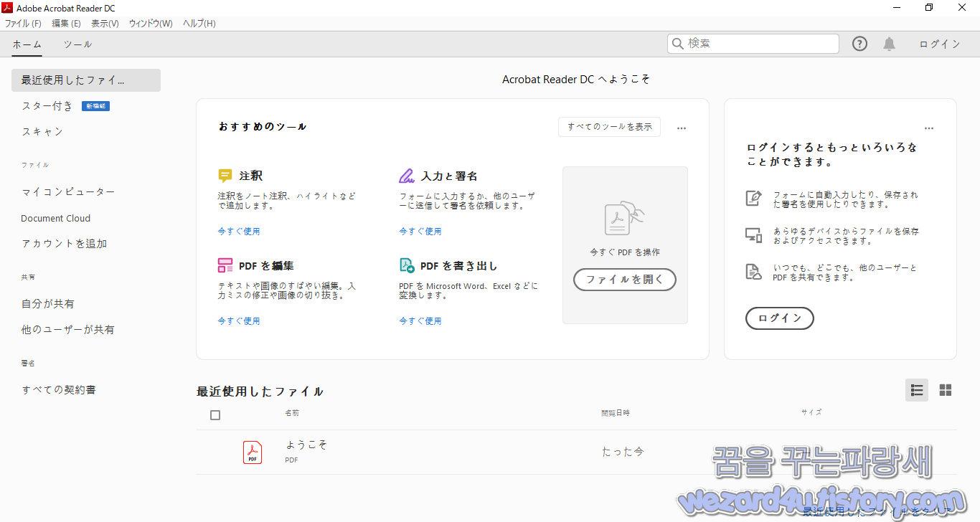Open the ヘルプ(H) menu

[x=199, y=24]
